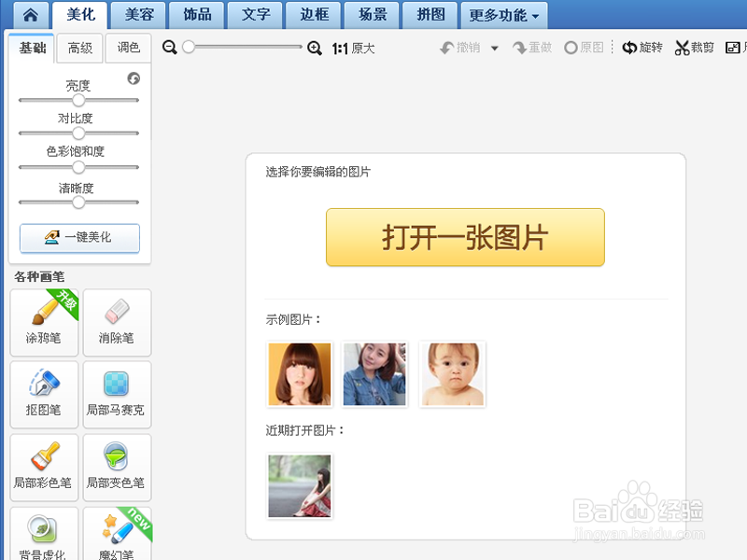Click the home icon in the toolbar
Viewport: 747px width, 560px height.
click(x=31, y=15)
